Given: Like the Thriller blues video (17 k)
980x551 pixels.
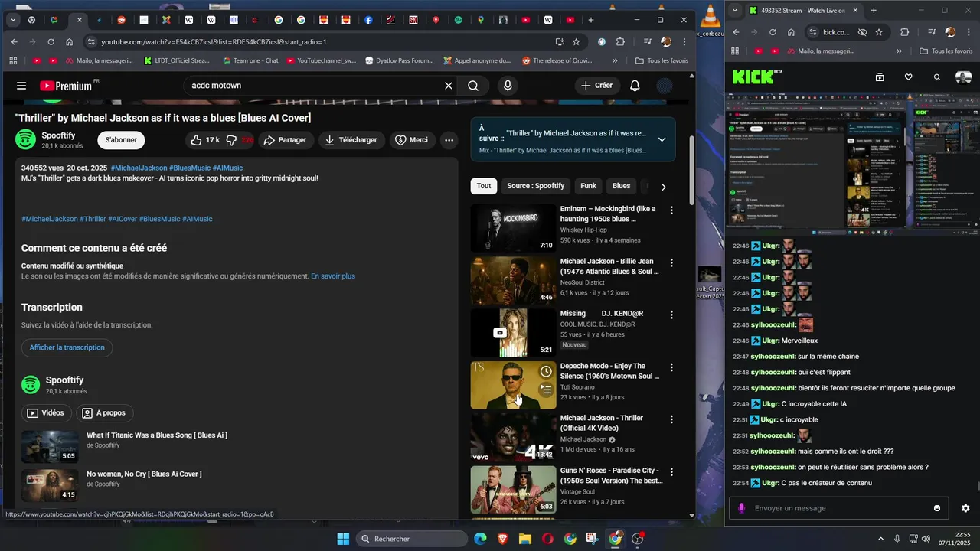Looking at the screenshot, I should pyautogui.click(x=204, y=140).
